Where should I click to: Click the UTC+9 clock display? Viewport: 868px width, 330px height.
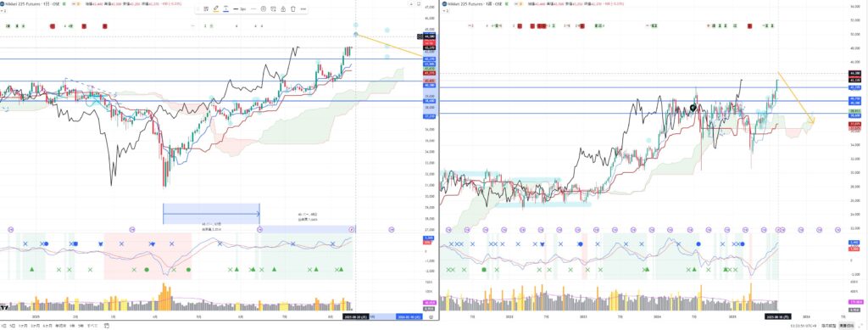click(x=803, y=326)
